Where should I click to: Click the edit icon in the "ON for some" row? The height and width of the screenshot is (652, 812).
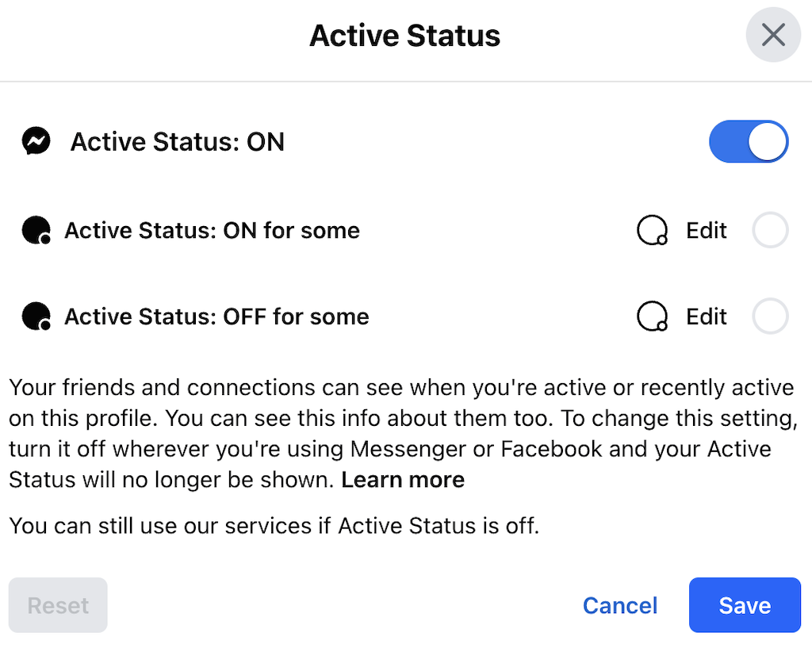652,231
